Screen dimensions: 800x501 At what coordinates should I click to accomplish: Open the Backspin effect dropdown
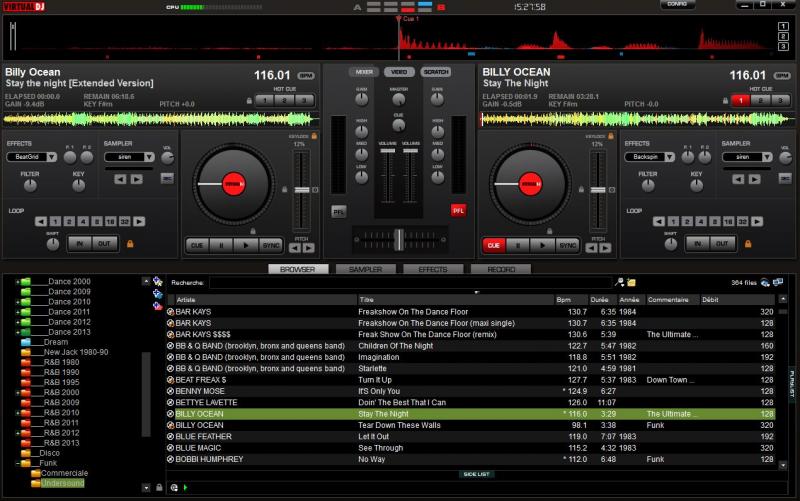click(650, 157)
